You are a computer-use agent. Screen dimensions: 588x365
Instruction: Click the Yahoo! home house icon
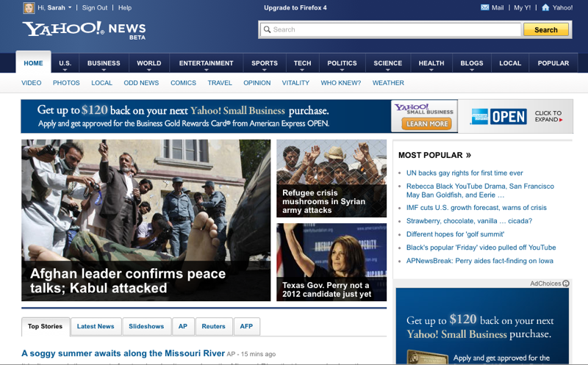click(x=545, y=7)
